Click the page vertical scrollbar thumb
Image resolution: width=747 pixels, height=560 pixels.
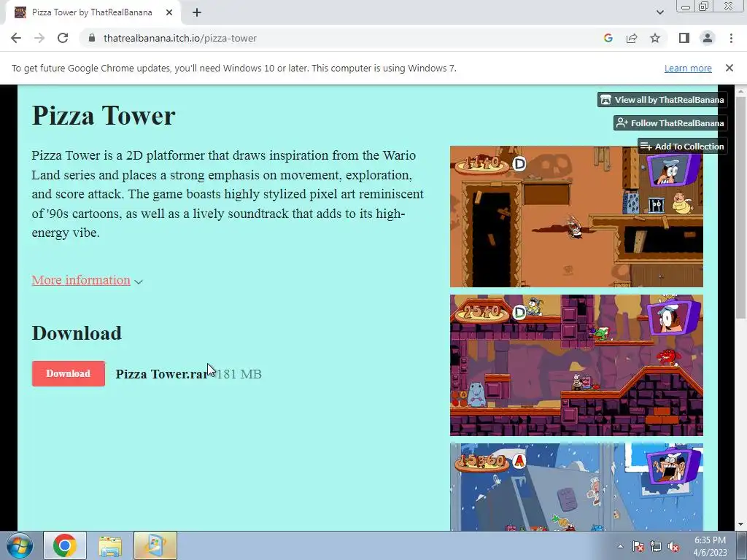[740, 208]
